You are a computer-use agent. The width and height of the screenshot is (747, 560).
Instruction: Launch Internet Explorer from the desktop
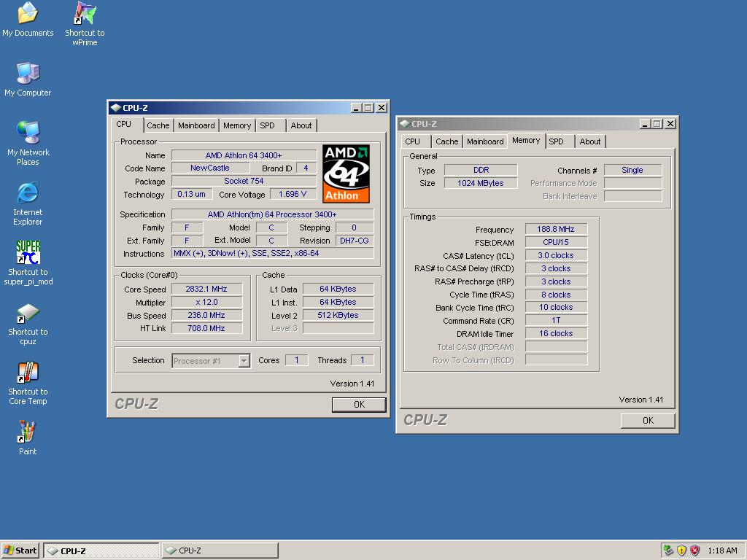28,203
